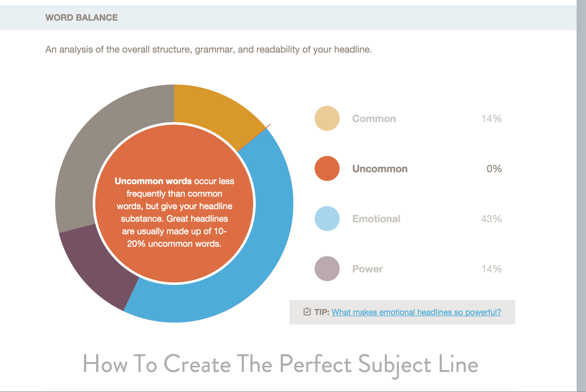Click the Uncommon orange legend circle

[x=327, y=168]
